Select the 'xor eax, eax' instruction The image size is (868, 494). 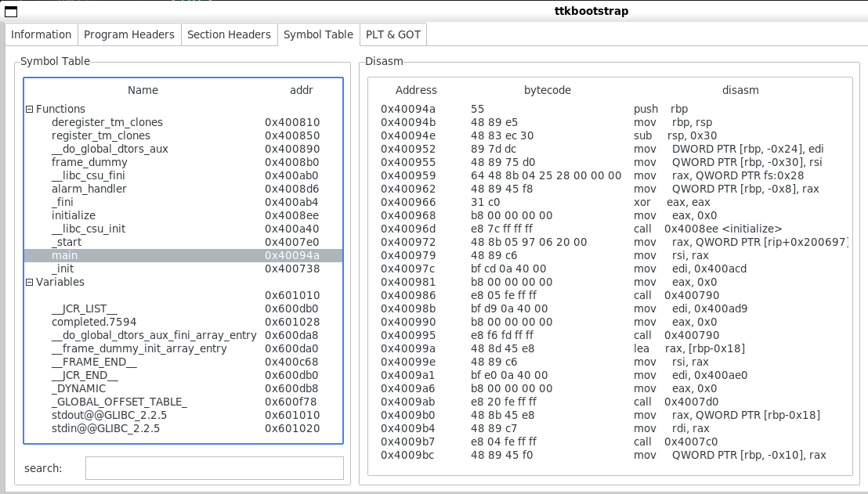(610, 202)
